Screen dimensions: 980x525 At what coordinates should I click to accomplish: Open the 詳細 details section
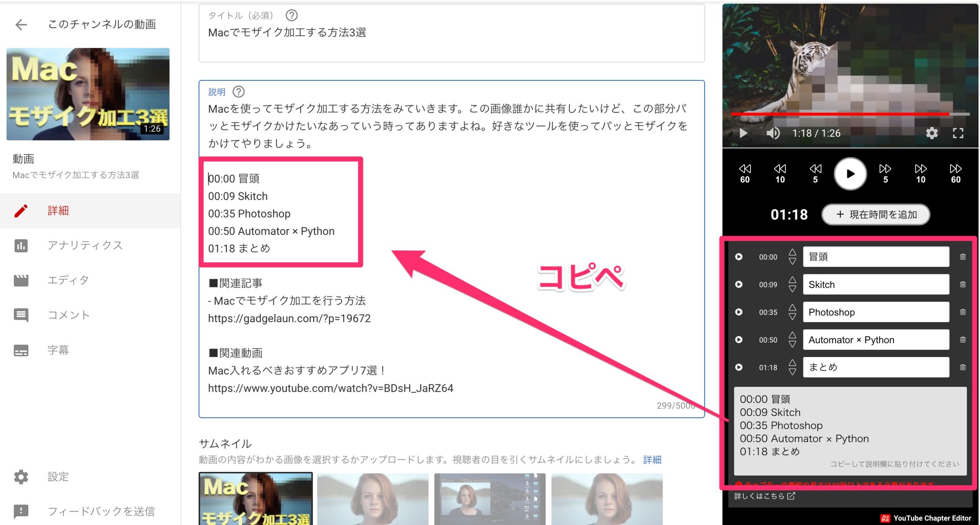pyautogui.click(x=90, y=210)
